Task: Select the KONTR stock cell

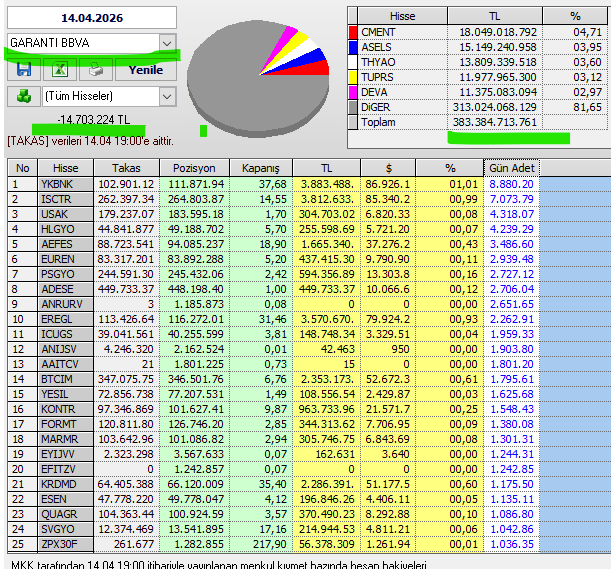Action: pyautogui.click(x=65, y=409)
